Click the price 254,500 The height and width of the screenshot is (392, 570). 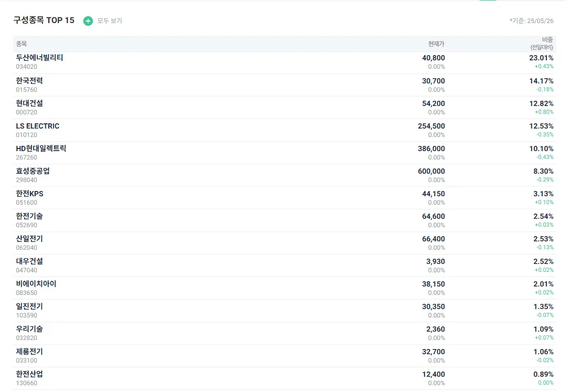[431, 126]
